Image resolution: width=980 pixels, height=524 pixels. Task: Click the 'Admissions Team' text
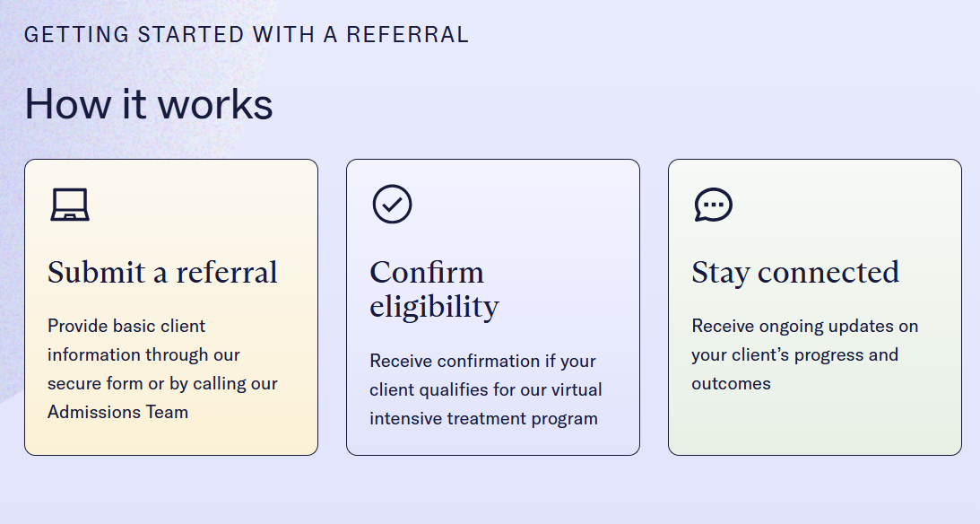coord(117,412)
